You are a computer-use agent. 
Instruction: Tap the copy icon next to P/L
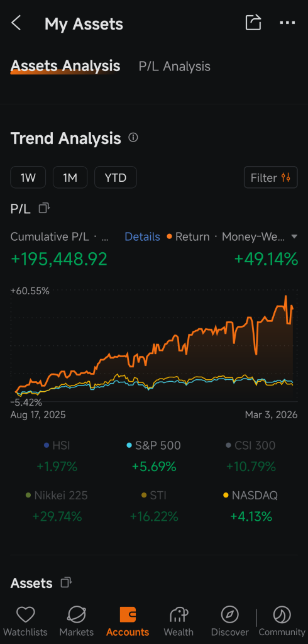tap(44, 208)
